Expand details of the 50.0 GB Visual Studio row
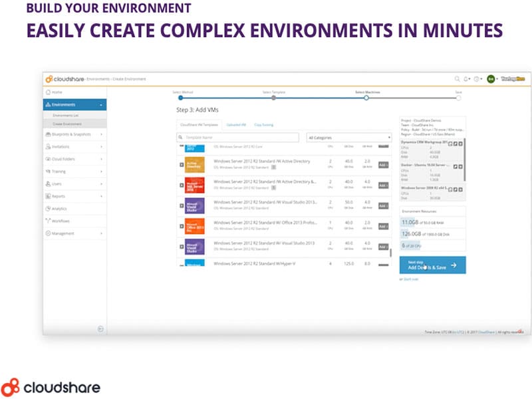The image size is (532, 399). click(182, 206)
